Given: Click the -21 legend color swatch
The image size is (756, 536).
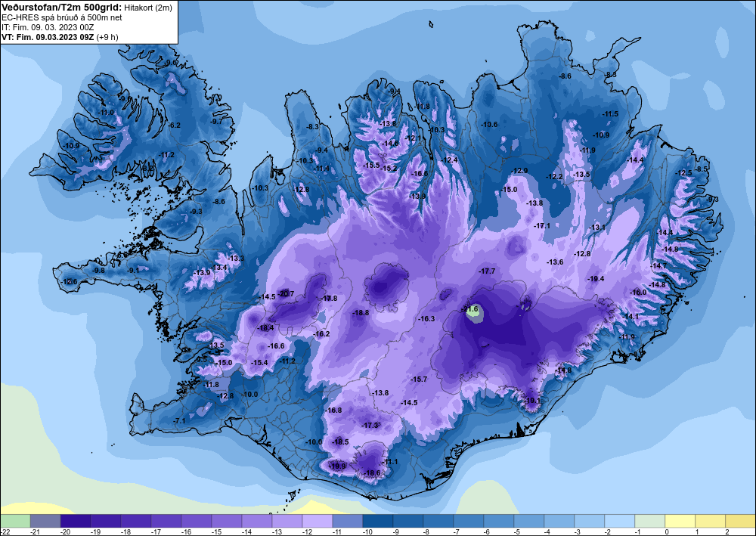Looking at the screenshot, I should click(x=45, y=521).
